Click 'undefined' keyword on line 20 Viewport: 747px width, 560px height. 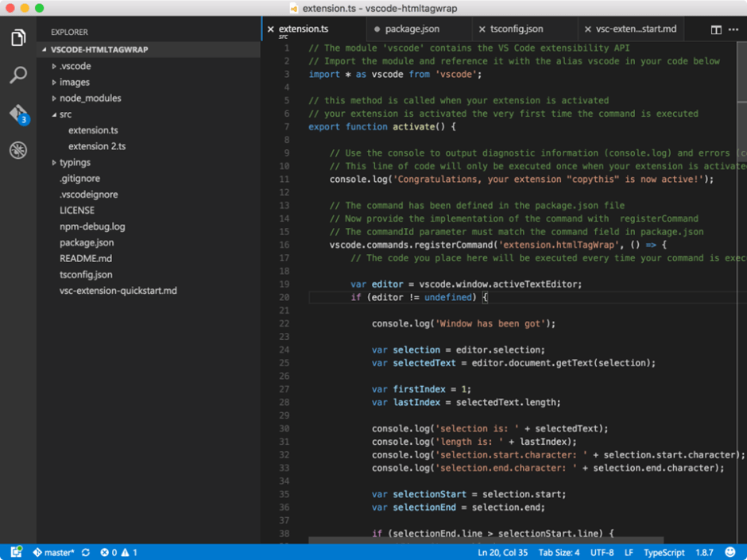point(448,298)
